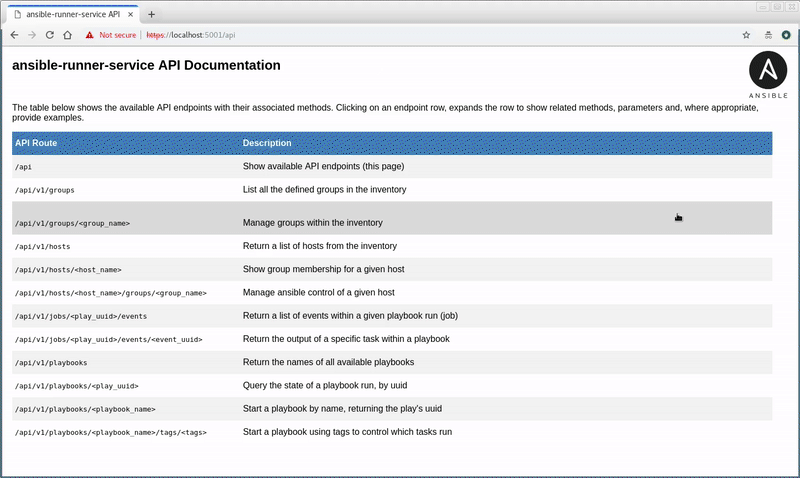Click 'Return a list of hosts' description
Viewport: 800px width, 478px height.
pyautogui.click(x=320, y=246)
